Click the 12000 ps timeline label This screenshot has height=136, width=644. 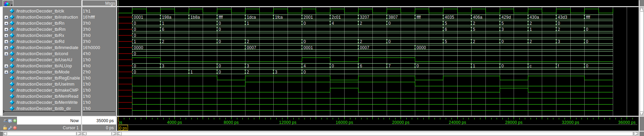[x=288, y=122]
